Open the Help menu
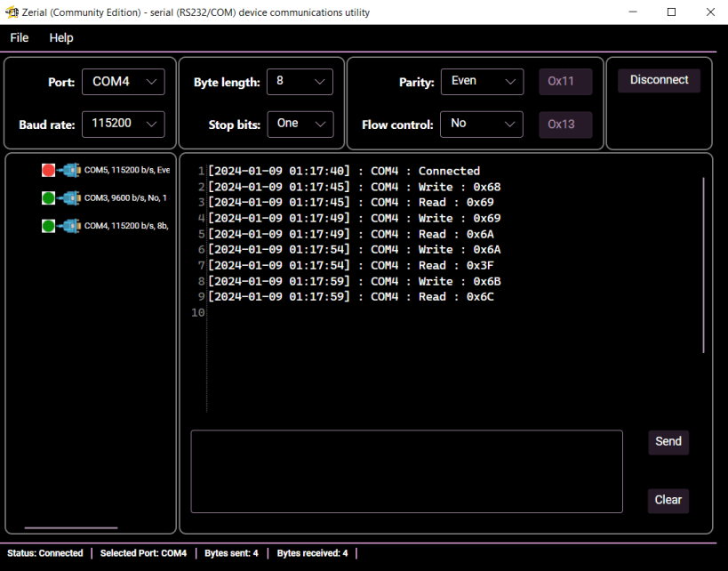This screenshot has width=728, height=571. (61, 37)
